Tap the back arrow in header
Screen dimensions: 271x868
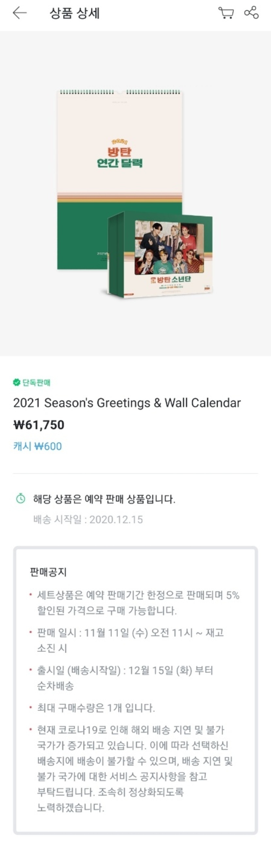click(20, 13)
